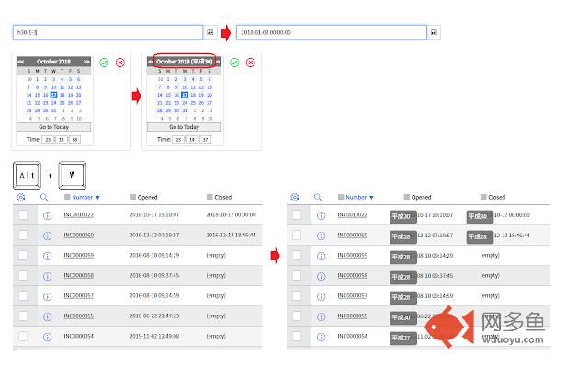Click Go to Today in 平成30 calendar

pyautogui.click(x=184, y=127)
